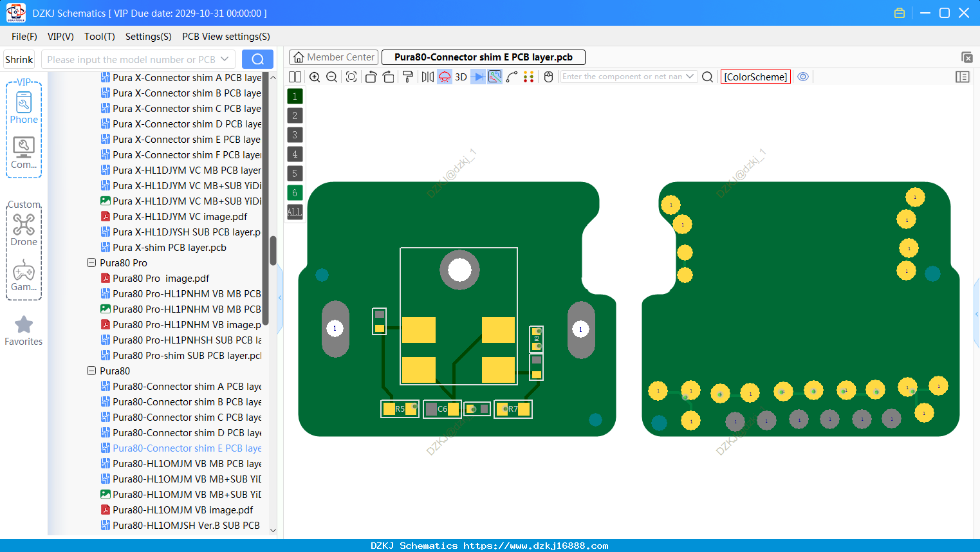The width and height of the screenshot is (980, 552).
Task: Toggle the right side panel icon
Action: click(963, 77)
